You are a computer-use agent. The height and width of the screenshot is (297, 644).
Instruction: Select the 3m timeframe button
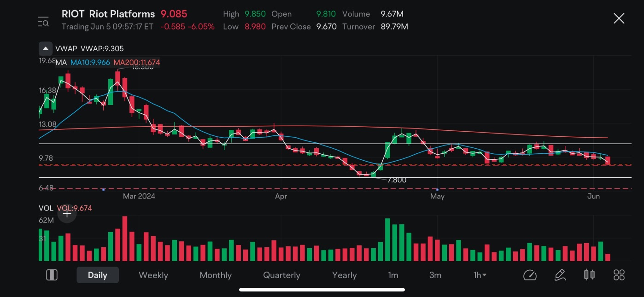[x=435, y=275]
